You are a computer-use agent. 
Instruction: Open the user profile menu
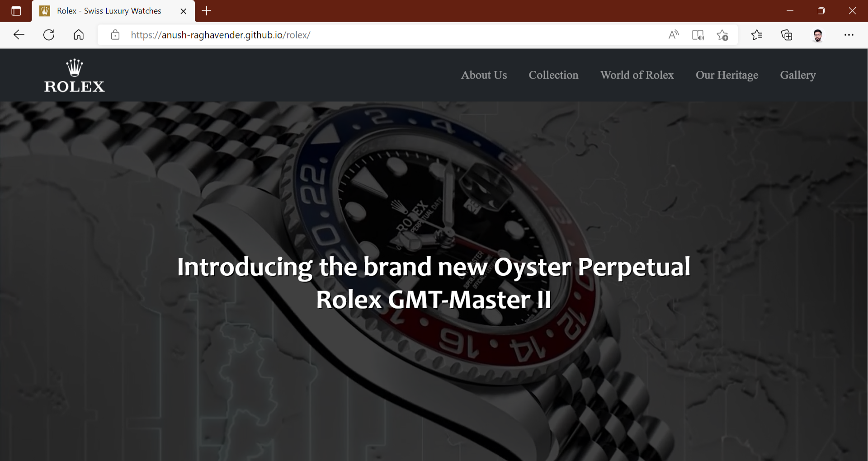[817, 35]
